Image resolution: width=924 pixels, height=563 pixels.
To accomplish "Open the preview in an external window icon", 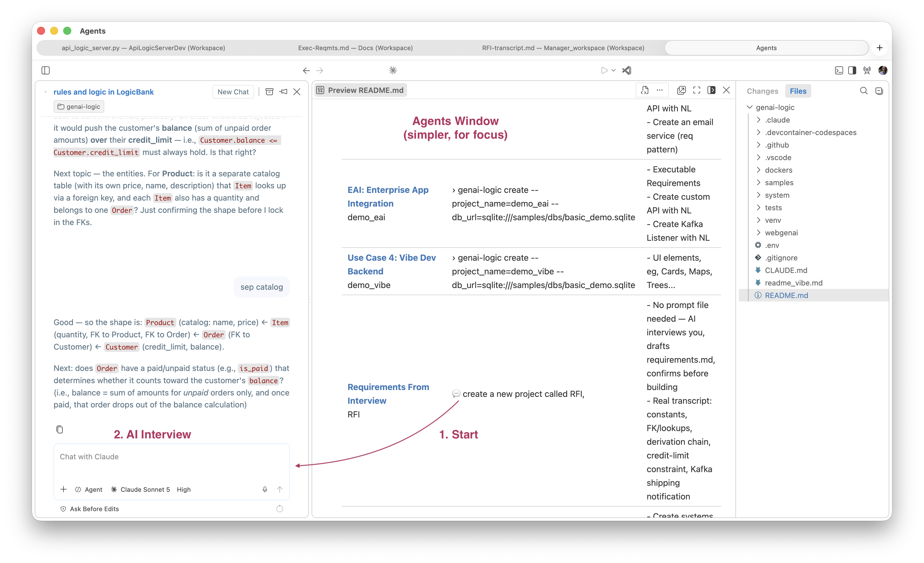I will tap(681, 90).
